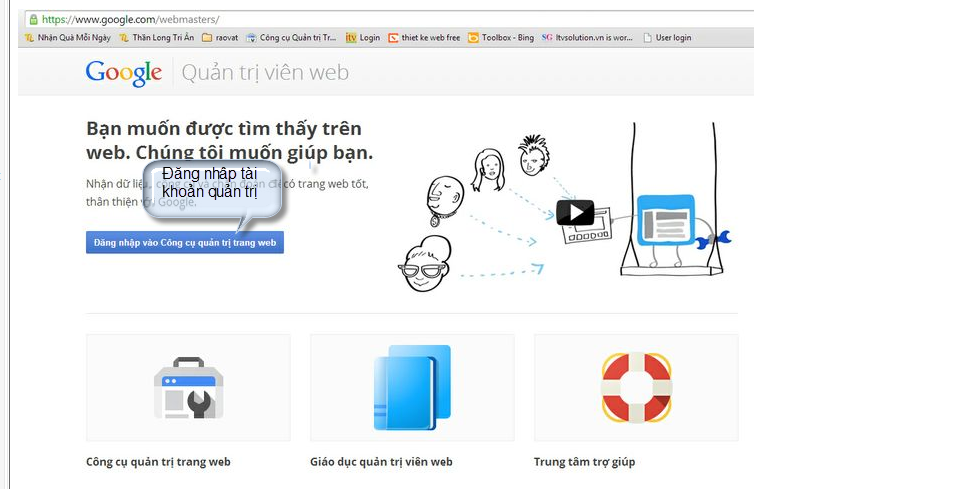This screenshot has width=964, height=489.
Task: Open the Nhận Quà Mỗi Ngày bookmark
Action: [x=68, y=38]
